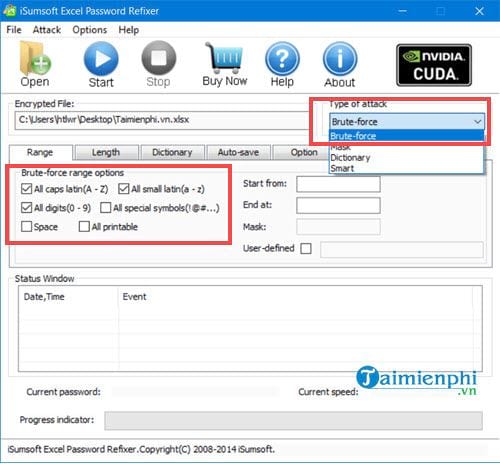Image resolution: width=500 pixels, height=464 pixels.
Task: Choose Mask in the attack list
Action: point(406,147)
